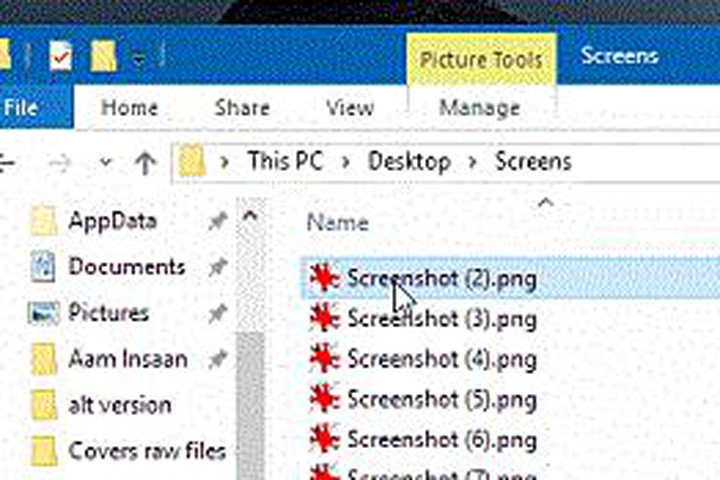
Task: Select Screenshot (6).png file
Action: 442,440
